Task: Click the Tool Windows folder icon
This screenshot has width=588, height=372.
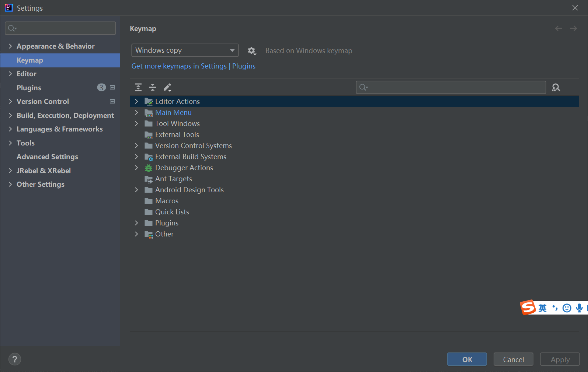Action: pyautogui.click(x=149, y=123)
